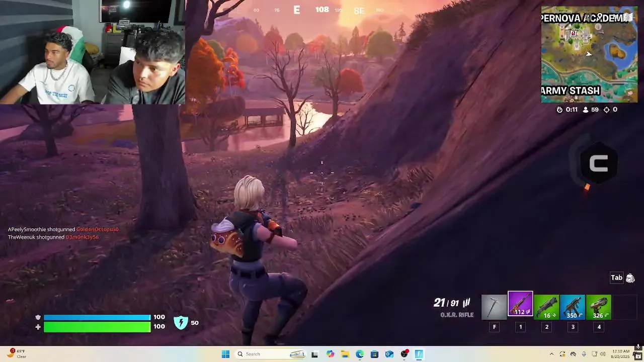Open Microsoft Store from taskbar
The height and width of the screenshot is (362, 644).
[374, 354]
